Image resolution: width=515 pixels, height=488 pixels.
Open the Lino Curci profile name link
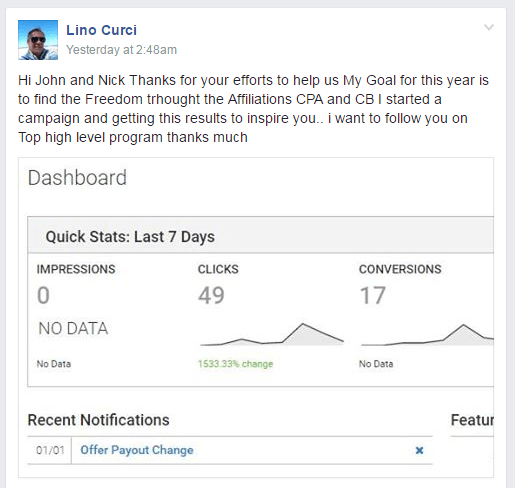[101, 30]
